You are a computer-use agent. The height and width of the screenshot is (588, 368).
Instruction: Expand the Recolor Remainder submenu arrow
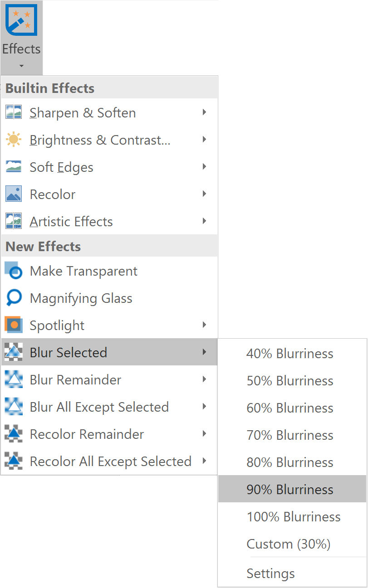pyautogui.click(x=205, y=434)
